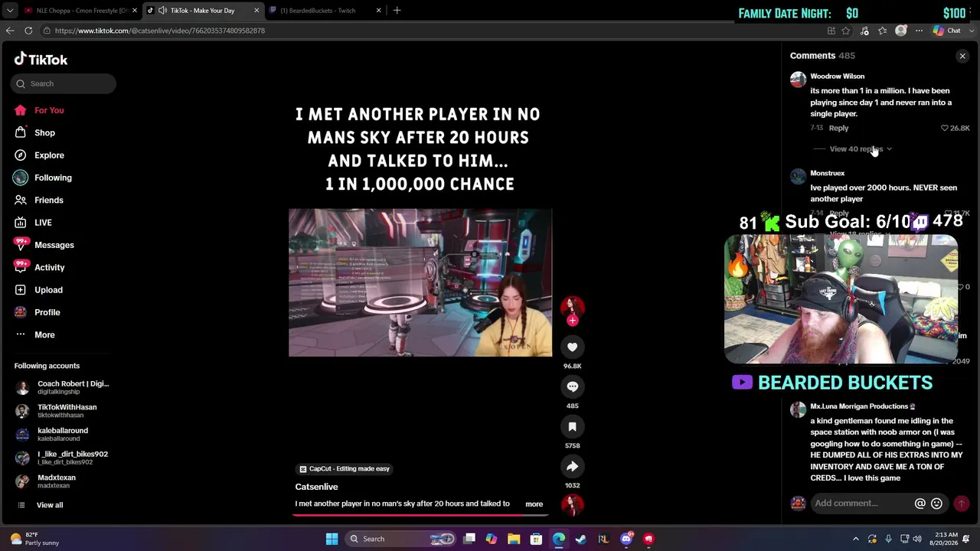The image size is (980, 551).
Task: Refresh the page
Action: coord(28,31)
